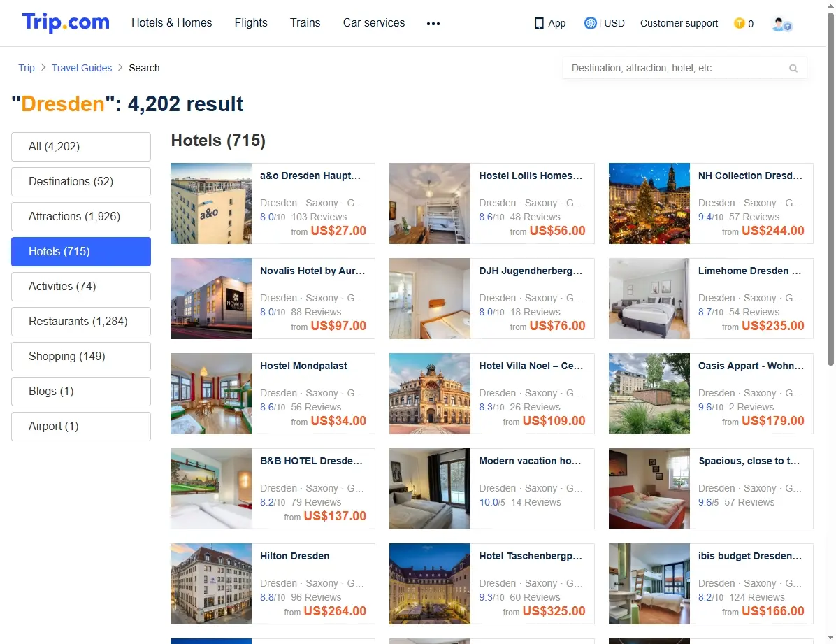Open Hotel Villa Noel photo
Screen dimensions: 836x644
pos(430,393)
